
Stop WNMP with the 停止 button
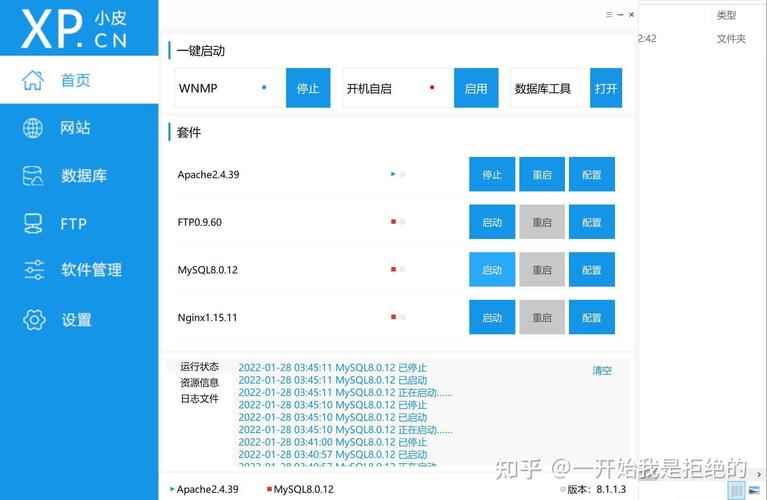point(308,88)
